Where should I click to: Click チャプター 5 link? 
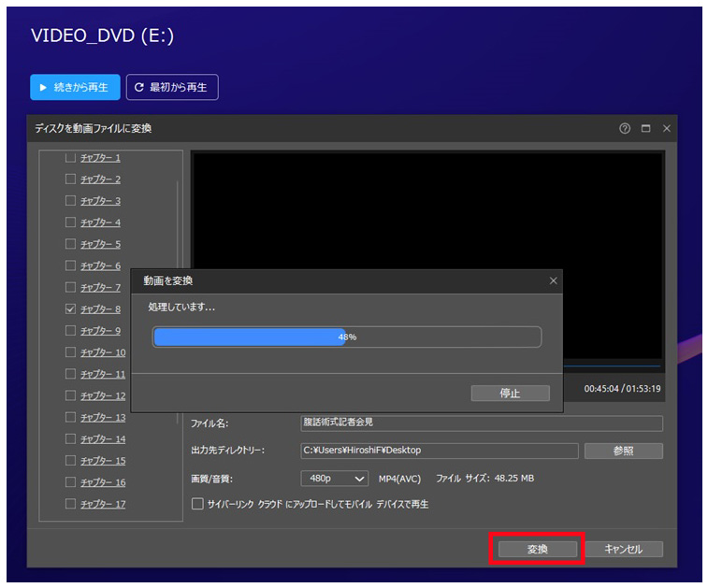tap(100, 245)
